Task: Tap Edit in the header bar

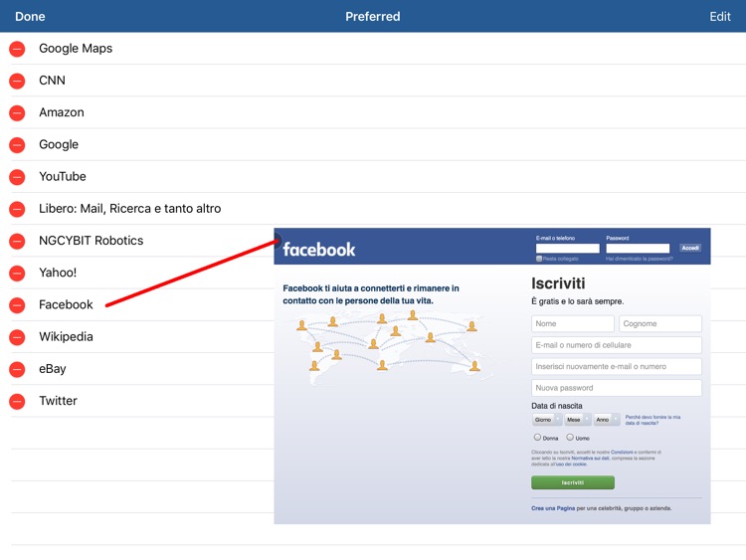Action: 720,17
